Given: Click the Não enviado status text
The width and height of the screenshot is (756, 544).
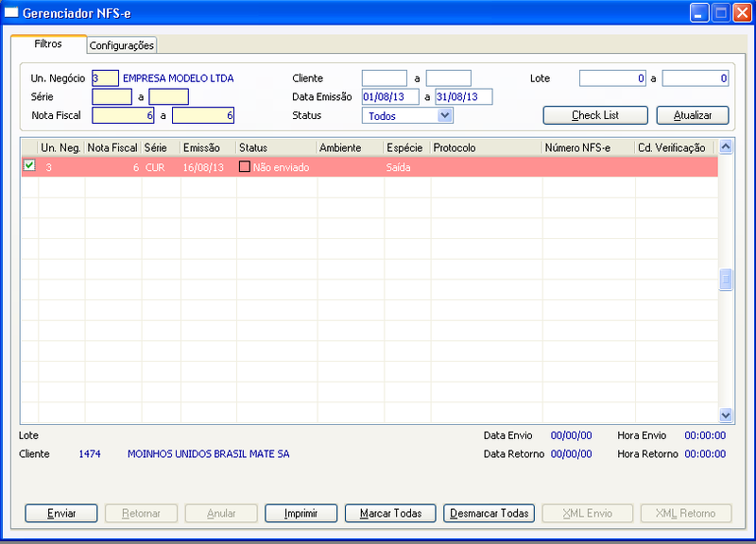Looking at the screenshot, I should 281,167.
